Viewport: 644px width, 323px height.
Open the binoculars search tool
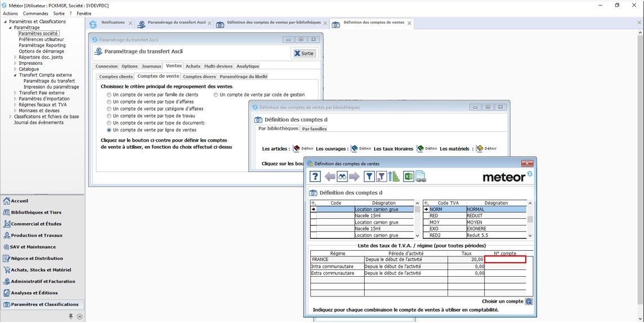click(342, 177)
